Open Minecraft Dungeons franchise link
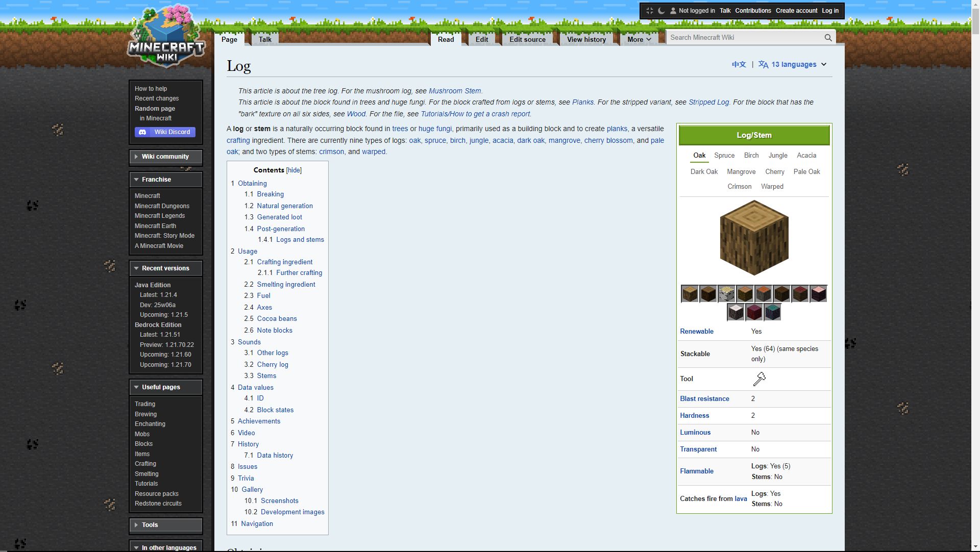 (x=162, y=206)
